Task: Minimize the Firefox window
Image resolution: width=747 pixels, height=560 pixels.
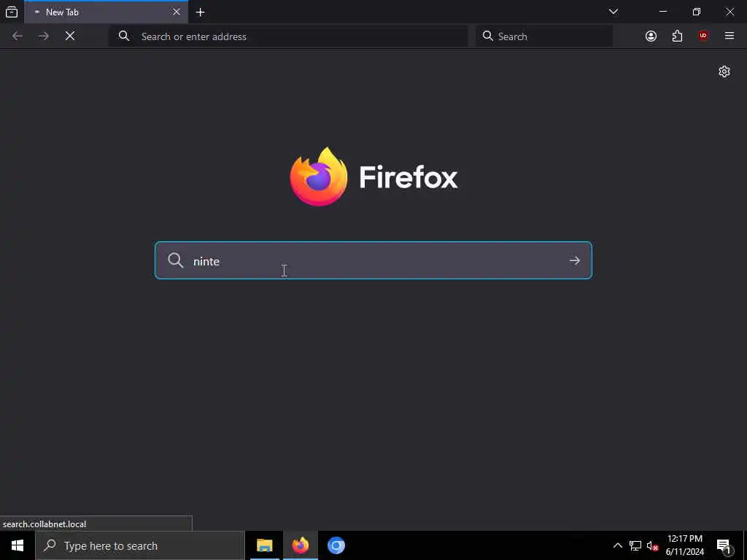Action: (x=662, y=12)
